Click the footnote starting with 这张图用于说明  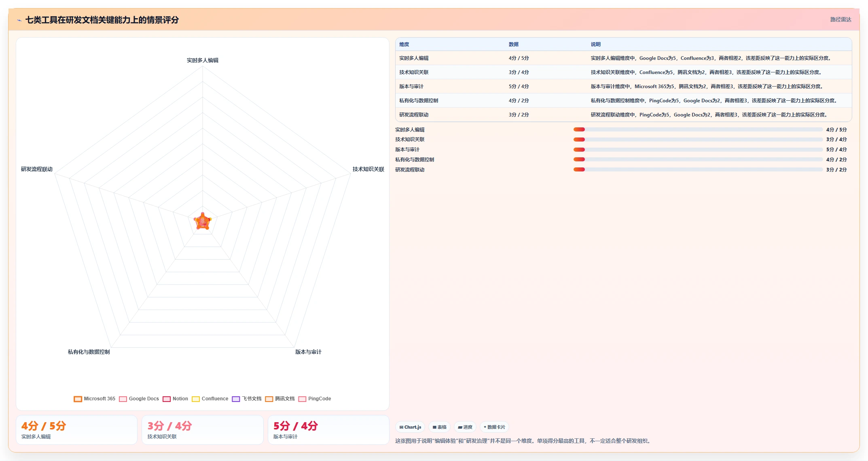click(x=523, y=441)
